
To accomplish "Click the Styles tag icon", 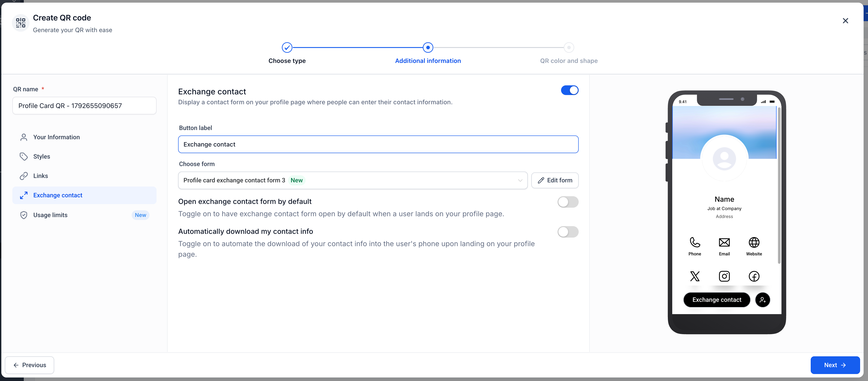I will coord(24,156).
